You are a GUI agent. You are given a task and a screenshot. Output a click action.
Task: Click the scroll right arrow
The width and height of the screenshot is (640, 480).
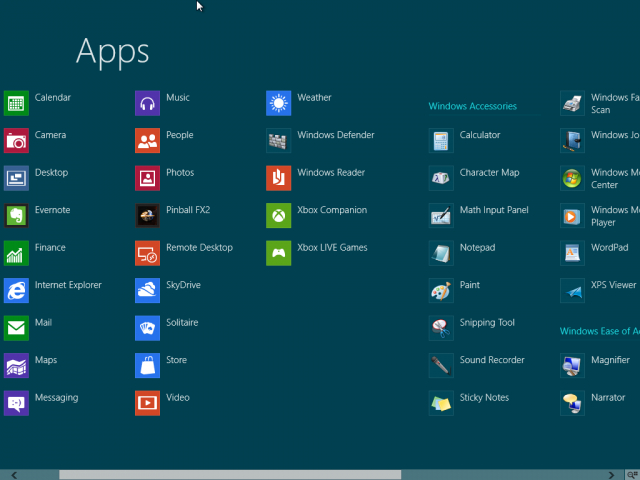click(x=611, y=475)
